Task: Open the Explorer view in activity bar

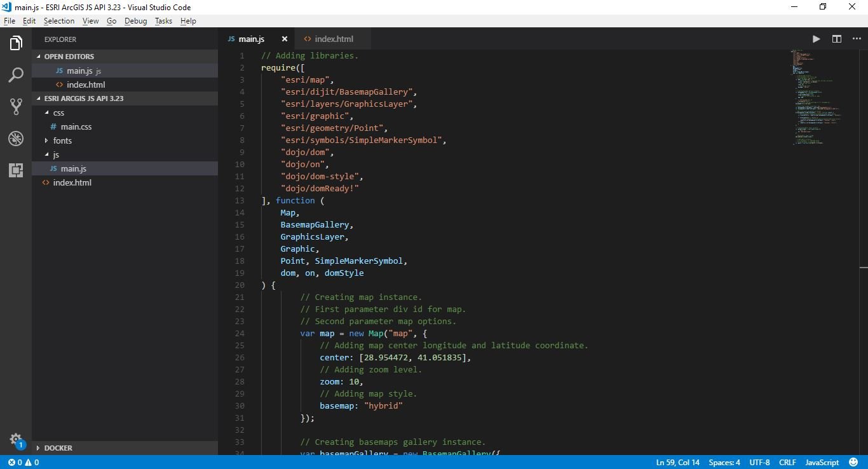Action: click(x=16, y=43)
